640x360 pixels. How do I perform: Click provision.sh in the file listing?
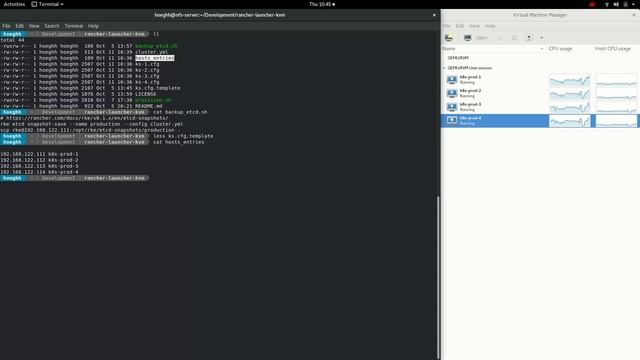tap(153, 100)
